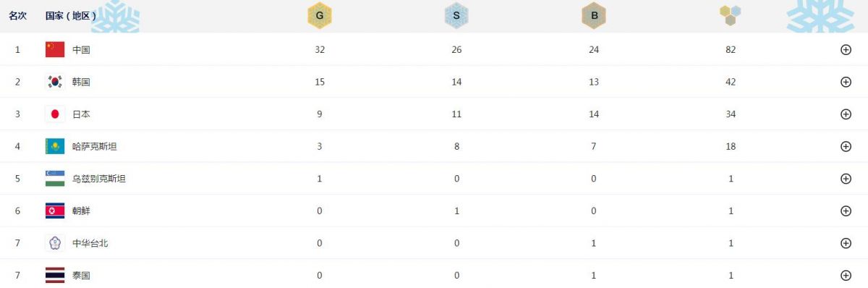Open the 中华台北 country name link
868x288 pixels.
coord(90,243)
